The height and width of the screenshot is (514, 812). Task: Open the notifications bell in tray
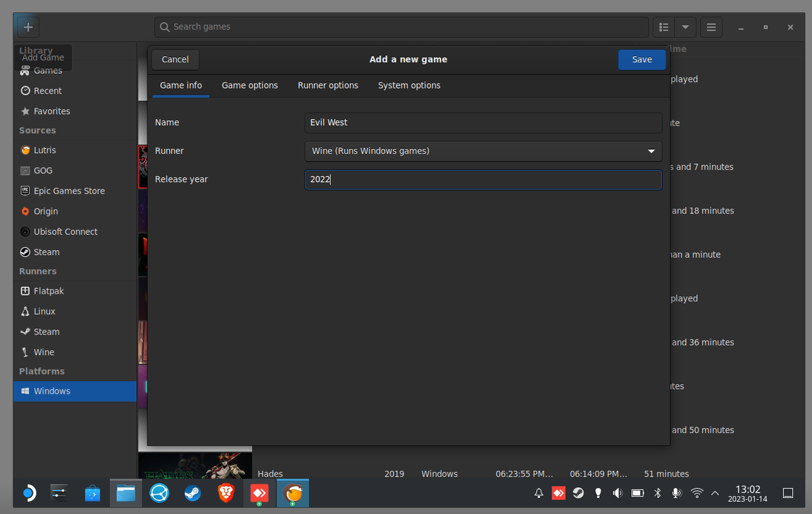tap(539, 493)
